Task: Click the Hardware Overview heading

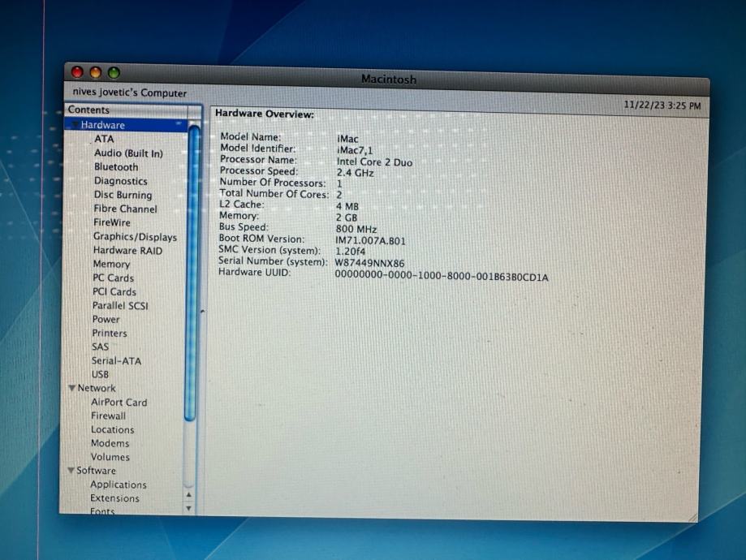Action: (265, 114)
